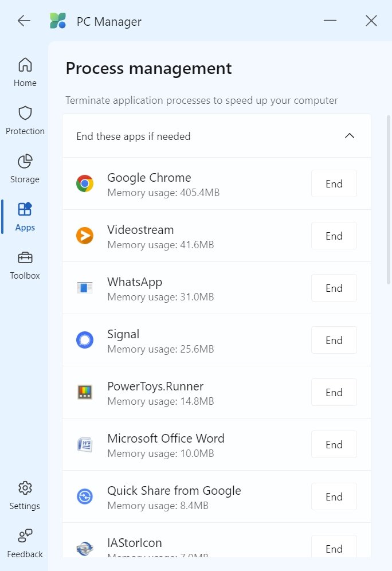End the WhatsApp process
Image resolution: width=392 pixels, height=571 pixels.
pyautogui.click(x=334, y=288)
